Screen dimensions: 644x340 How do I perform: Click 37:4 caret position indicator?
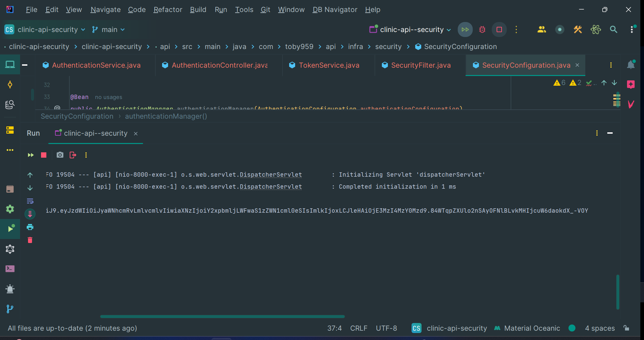pyautogui.click(x=335, y=328)
